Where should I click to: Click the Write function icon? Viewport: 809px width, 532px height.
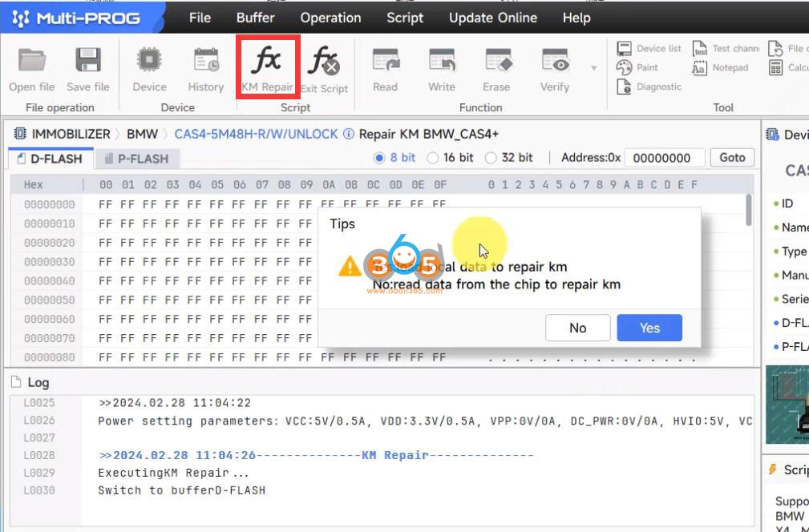(x=442, y=60)
